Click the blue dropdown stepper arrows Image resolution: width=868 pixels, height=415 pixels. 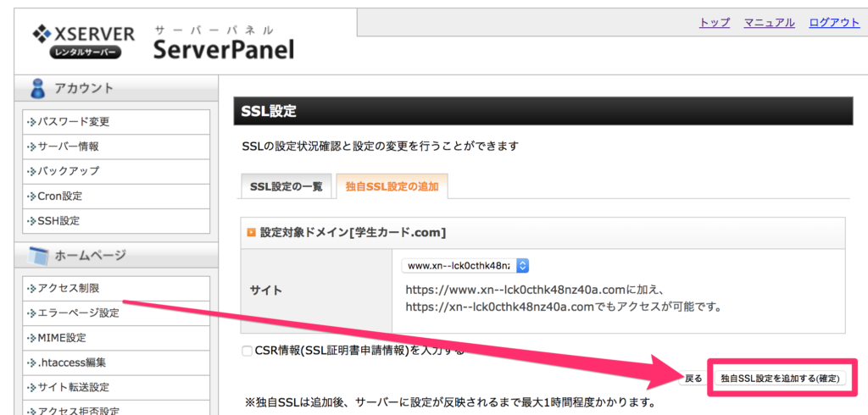(x=522, y=266)
